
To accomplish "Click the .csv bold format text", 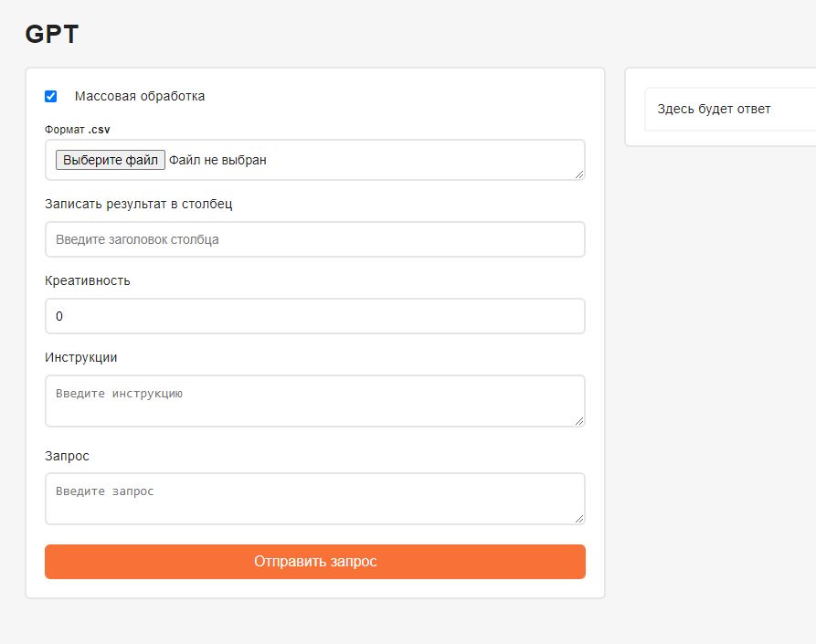I will 99,130.
